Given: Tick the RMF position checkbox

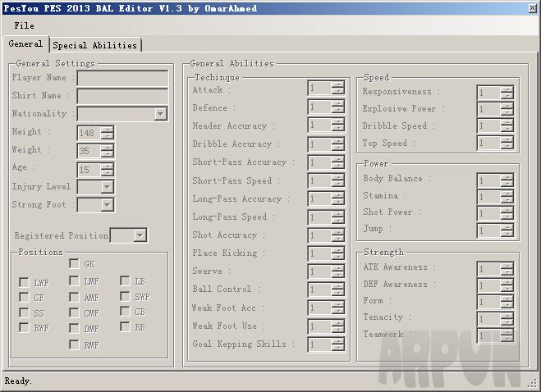Looking at the screenshot, I should point(74,344).
